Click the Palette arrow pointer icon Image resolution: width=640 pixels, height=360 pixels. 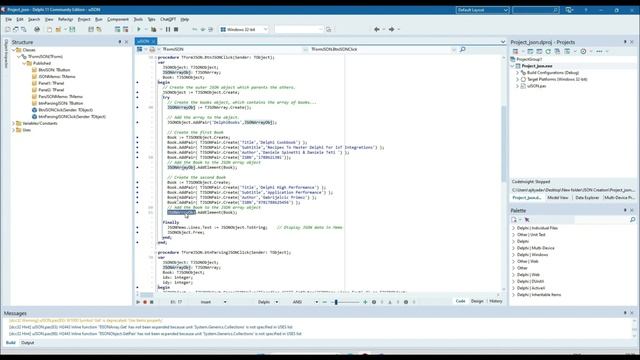[x=527, y=220]
